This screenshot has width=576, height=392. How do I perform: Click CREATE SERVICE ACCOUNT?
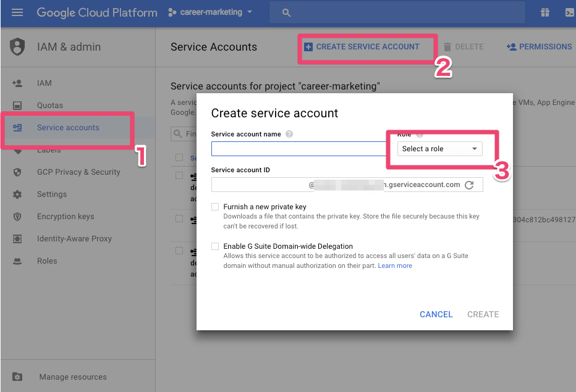tap(366, 46)
